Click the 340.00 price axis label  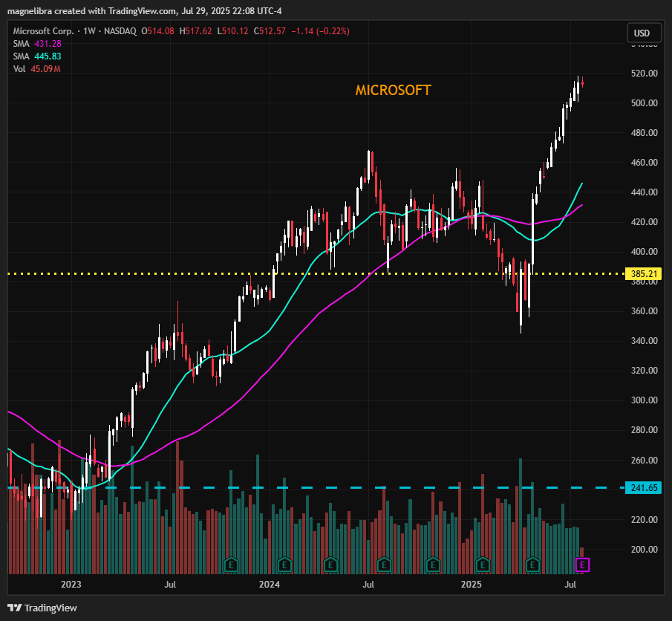coord(644,341)
